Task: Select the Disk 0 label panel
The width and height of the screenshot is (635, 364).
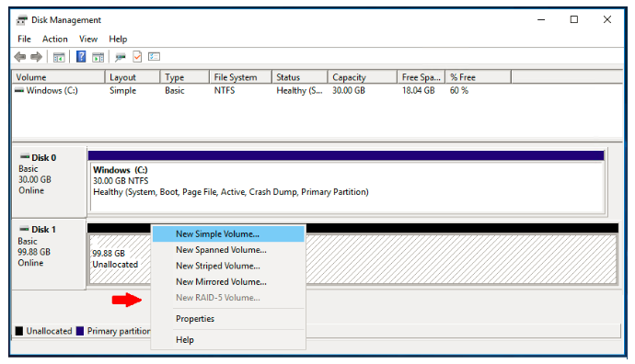Action: [x=49, y=182]
